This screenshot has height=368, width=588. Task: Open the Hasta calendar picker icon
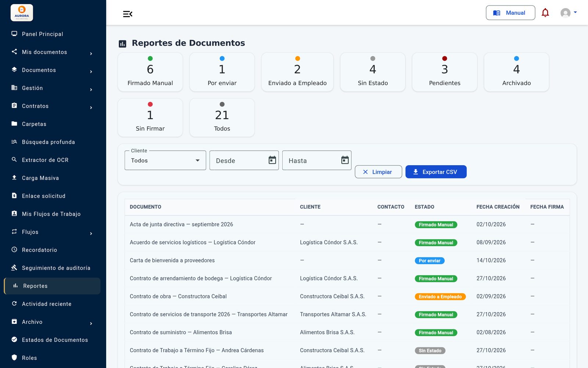(345, 160)
